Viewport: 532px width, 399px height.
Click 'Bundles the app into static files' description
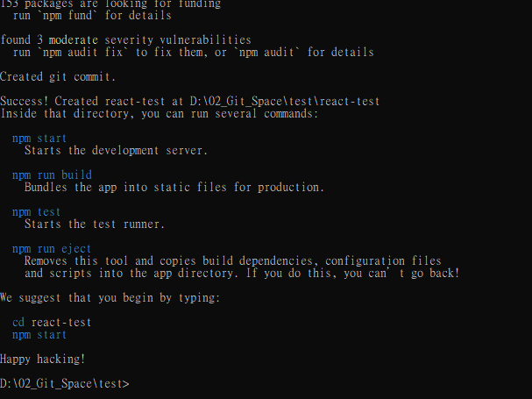pos(174,188)
